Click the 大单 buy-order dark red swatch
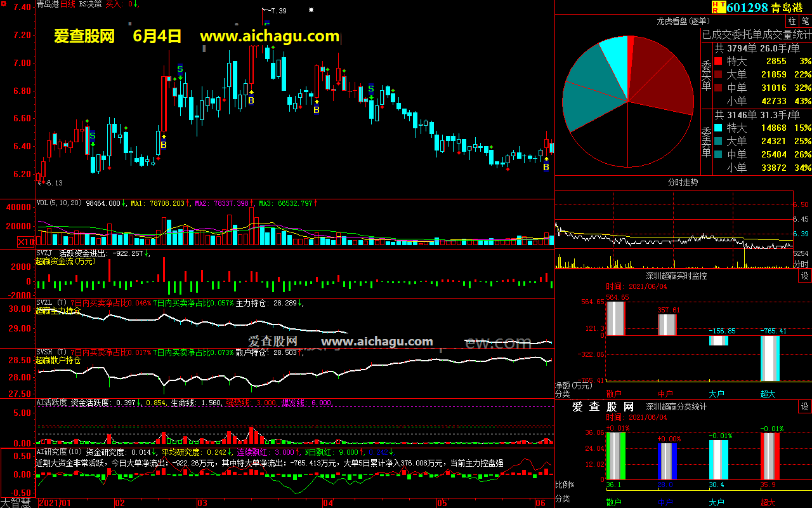The width and height of the screenshot is (812, 508). (718, 74)
